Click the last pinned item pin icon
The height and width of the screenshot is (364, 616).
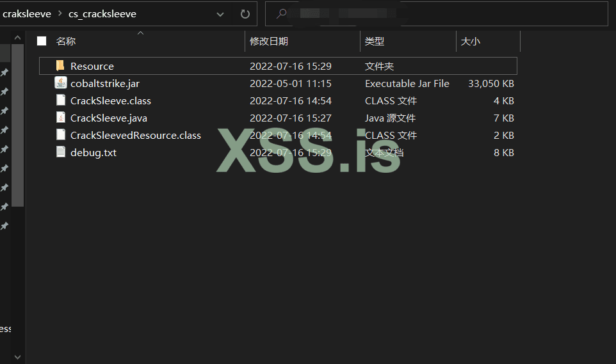[x=4, y=226]
